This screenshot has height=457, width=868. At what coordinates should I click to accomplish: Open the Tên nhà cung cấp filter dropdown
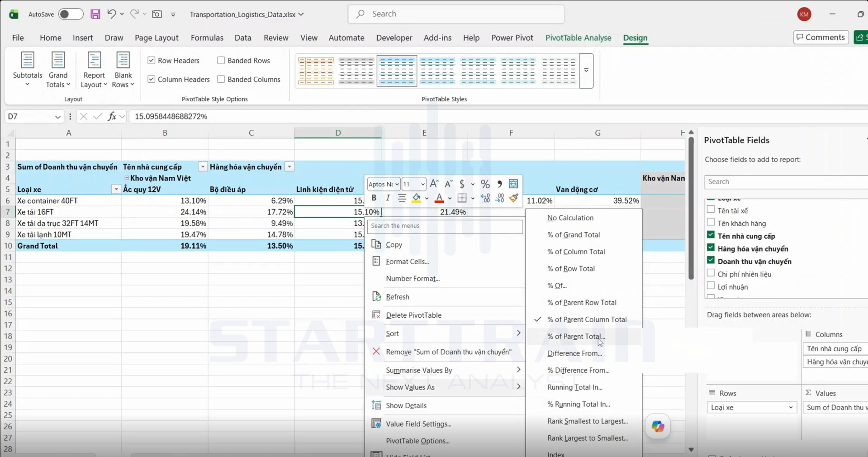[203, 167]
